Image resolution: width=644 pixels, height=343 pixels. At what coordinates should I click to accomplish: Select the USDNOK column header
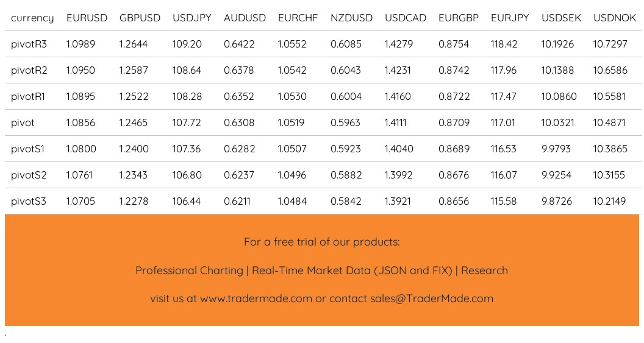click(x=615, y=18)
